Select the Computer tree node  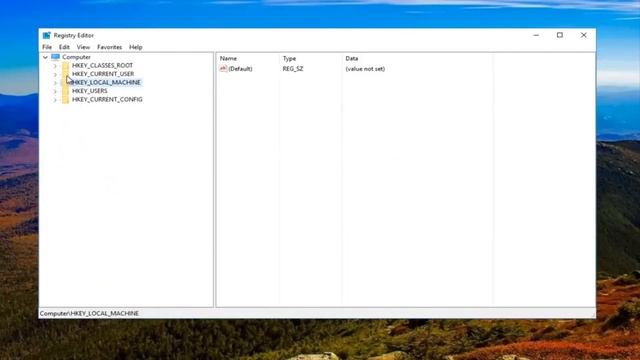76,57
